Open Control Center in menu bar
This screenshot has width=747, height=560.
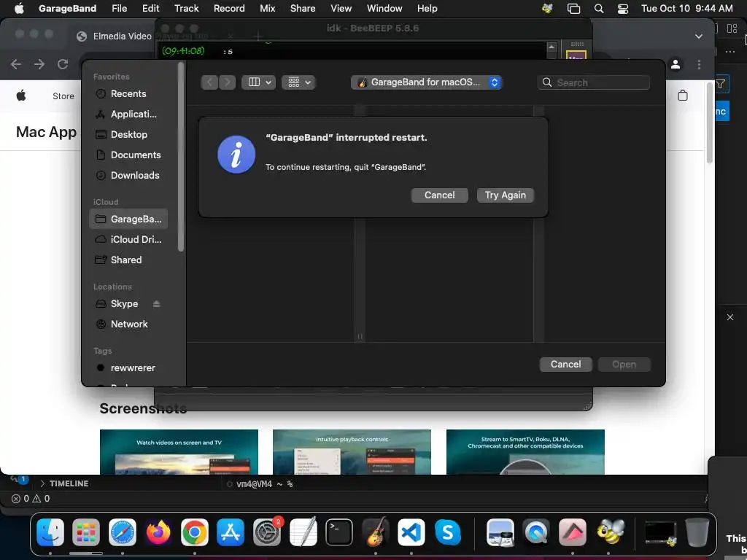pyautogui.click(x=623, y=9)
